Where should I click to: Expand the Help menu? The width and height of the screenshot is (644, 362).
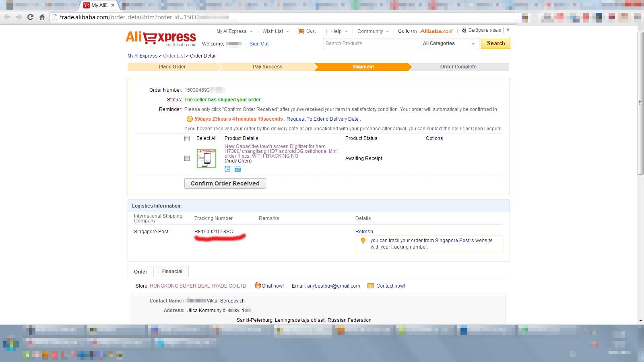click(339, 31)
